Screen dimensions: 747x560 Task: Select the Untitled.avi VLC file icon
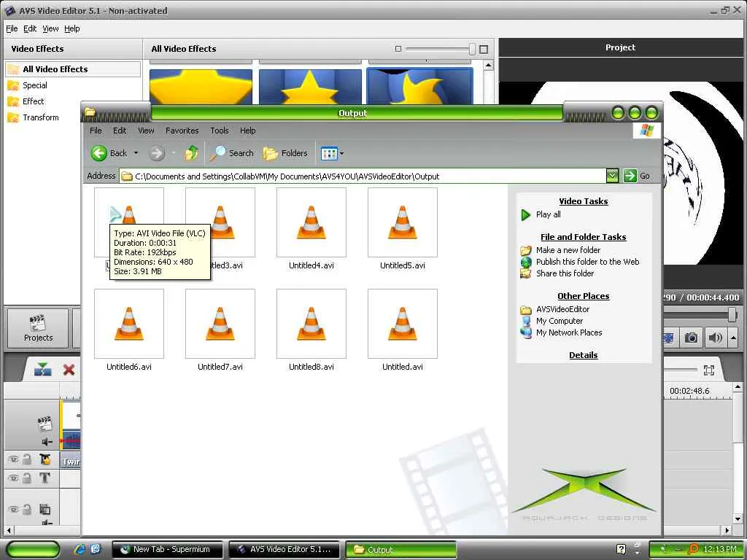pyautogui.click(x=403, y=324)
